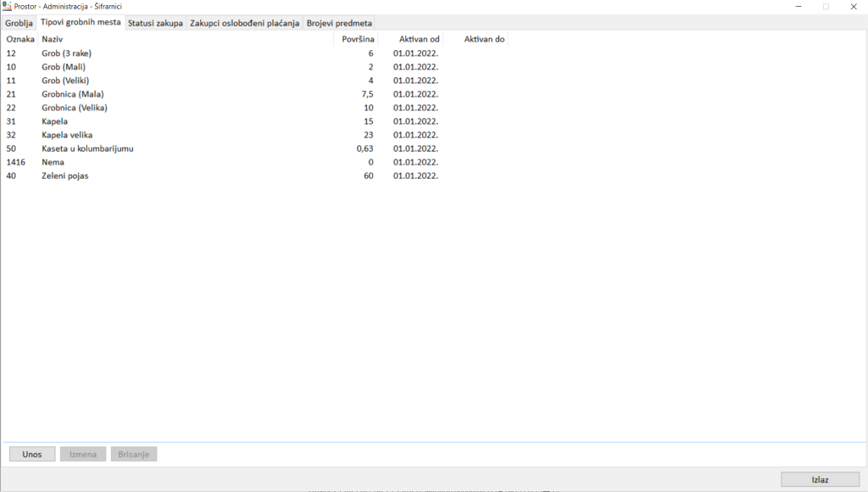Click the Aktivan od column header
Image resolution: width=868 pixels, height=492 pixels.
(419, 39)
